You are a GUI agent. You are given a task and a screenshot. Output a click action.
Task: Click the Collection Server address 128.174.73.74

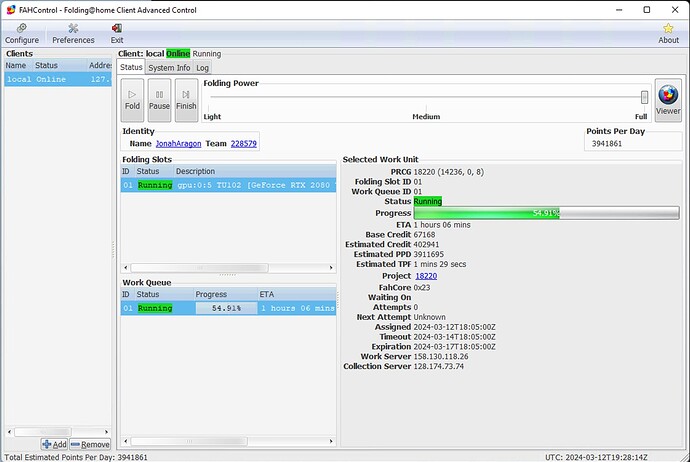point(438,366)
